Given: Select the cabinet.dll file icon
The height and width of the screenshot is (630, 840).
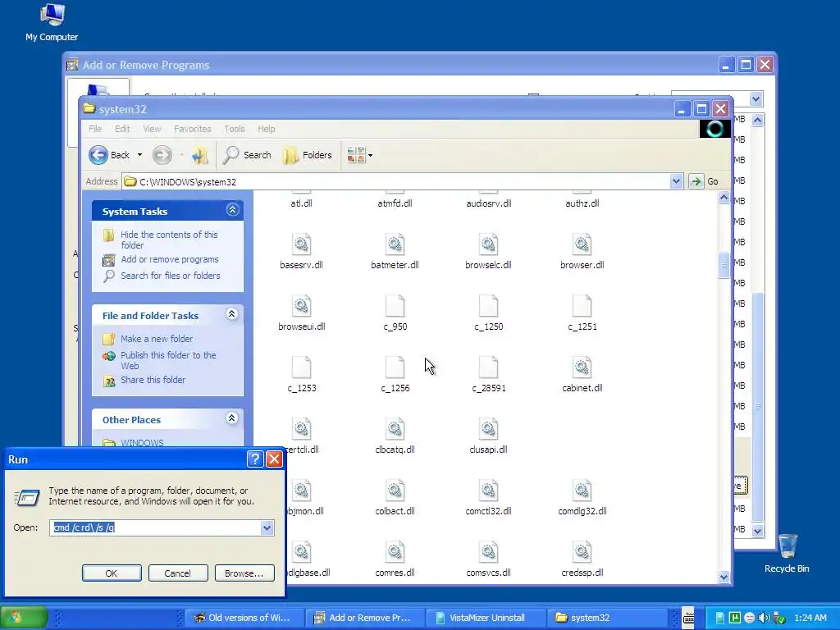Looking at the screenshot, I should (582, 367).
